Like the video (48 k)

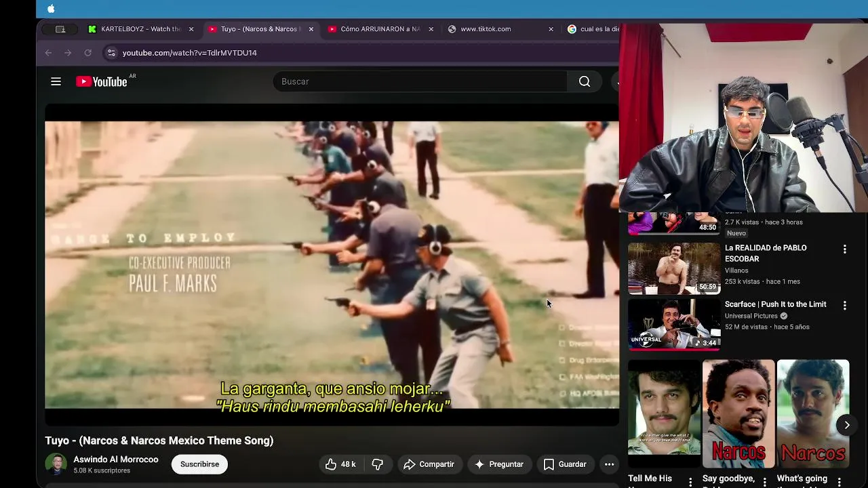point(340,464)
